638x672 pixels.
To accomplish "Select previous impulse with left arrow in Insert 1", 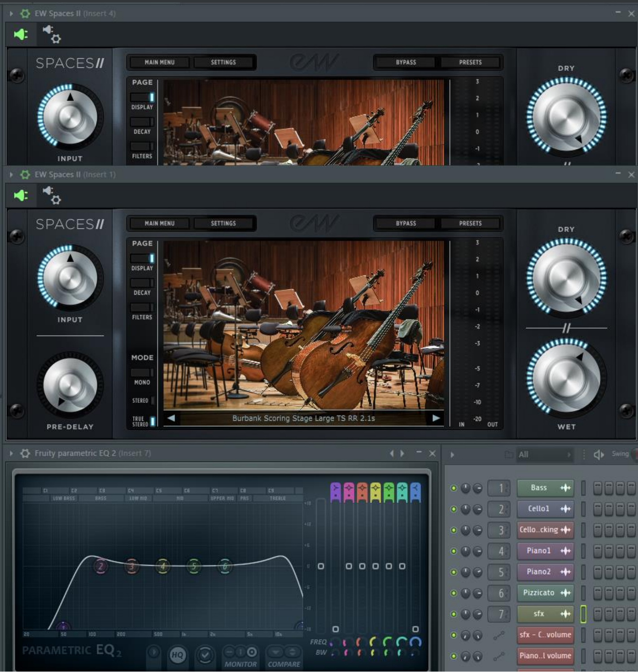I will coord(171,418).
